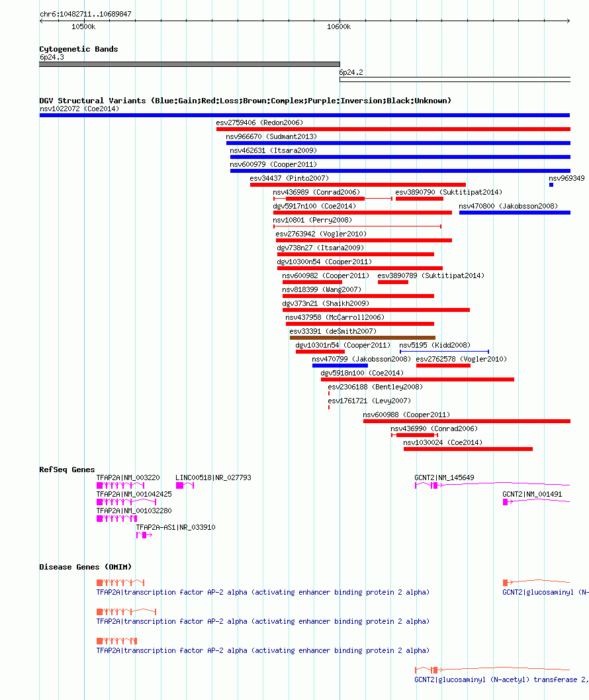The height and width of the screenshot is (700, 589).
Task: Select esv2306188 (Bentley2008) variant
Action: click(x=329, y=393)
